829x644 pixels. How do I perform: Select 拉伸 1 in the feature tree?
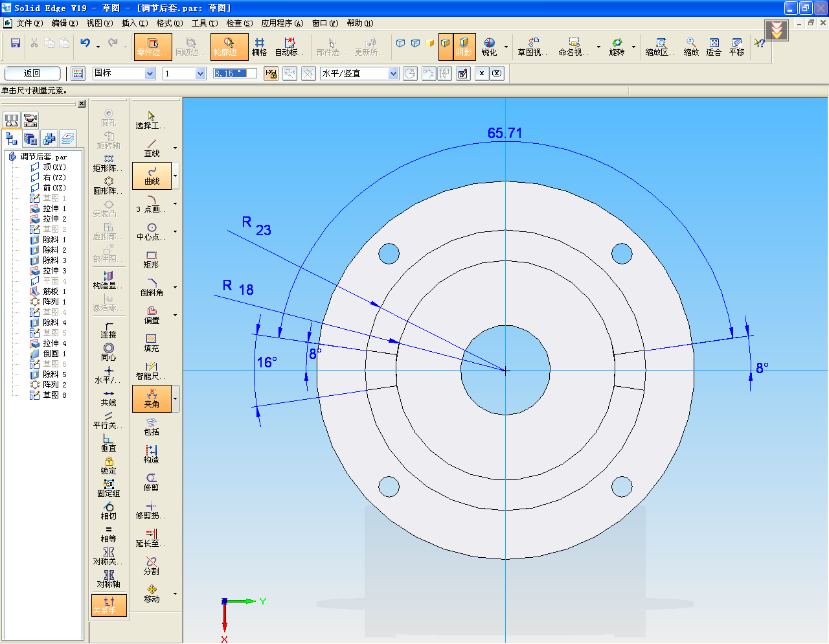(49, 209)
